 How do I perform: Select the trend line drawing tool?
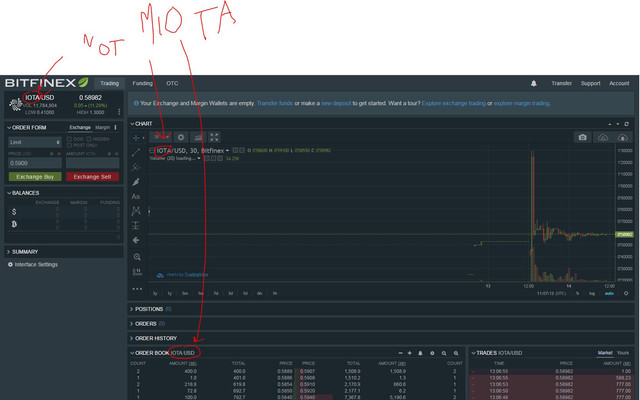coord(136,152)
